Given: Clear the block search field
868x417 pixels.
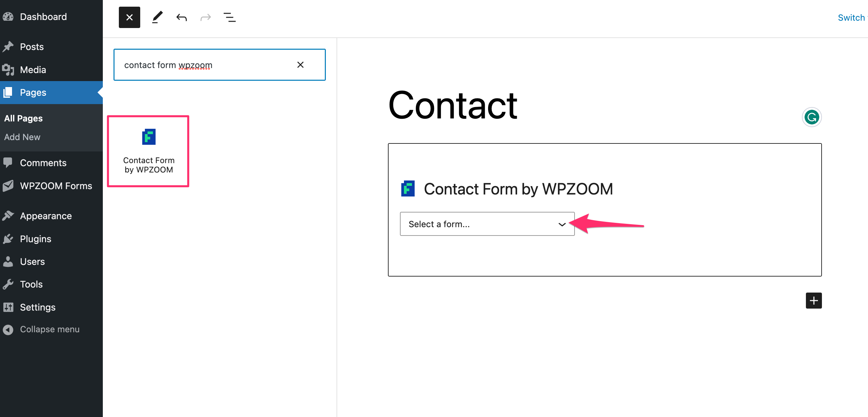Looking at the screenshot, I should [300, 65].
